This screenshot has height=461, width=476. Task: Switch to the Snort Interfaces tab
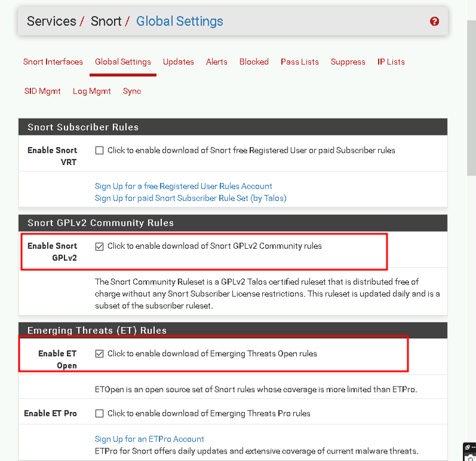[53, 61]
